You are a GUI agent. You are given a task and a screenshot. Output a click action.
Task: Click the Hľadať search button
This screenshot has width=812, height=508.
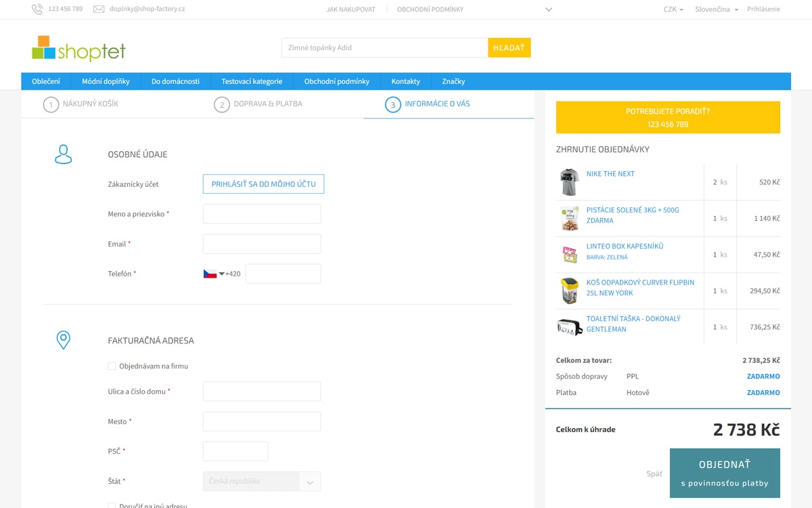pyautogui.click(x=509, y=47)
